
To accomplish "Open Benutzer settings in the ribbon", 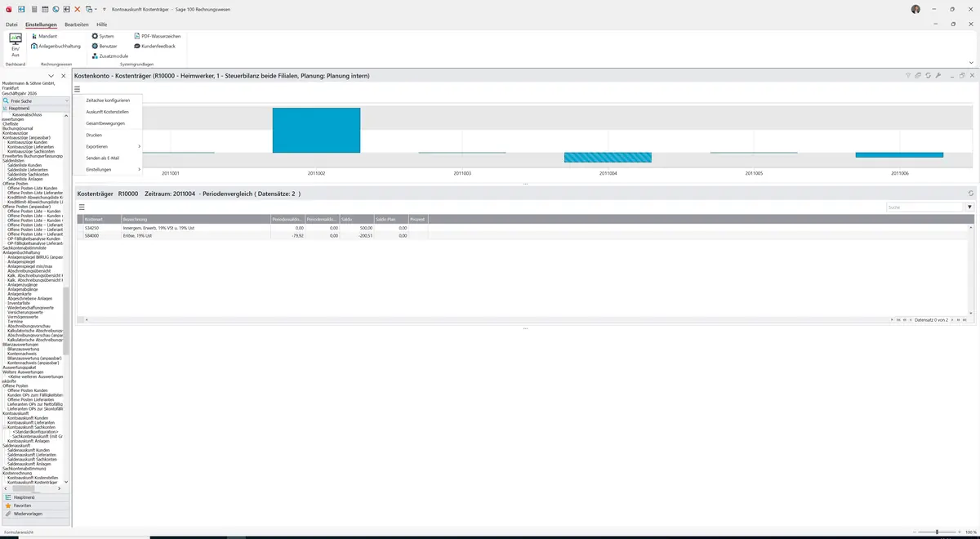I will pyautogui.click(x=105, y=47).
